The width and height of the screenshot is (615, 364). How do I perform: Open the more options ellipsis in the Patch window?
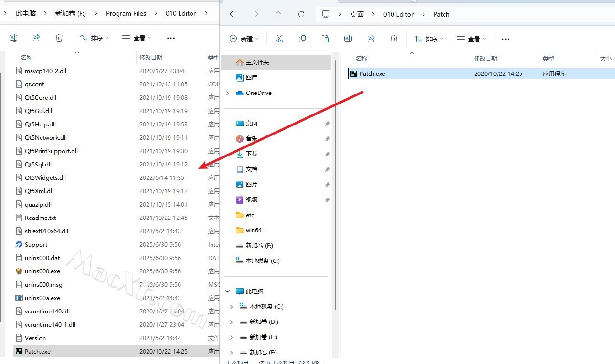point(506,39)
